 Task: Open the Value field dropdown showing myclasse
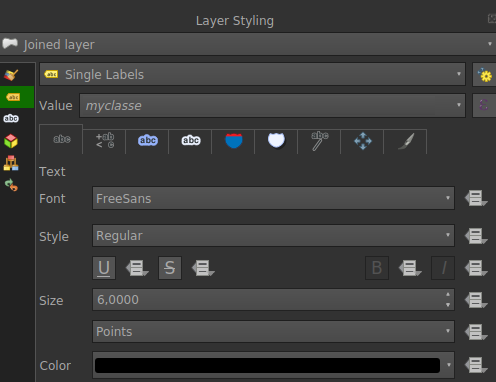coord(272,105)
